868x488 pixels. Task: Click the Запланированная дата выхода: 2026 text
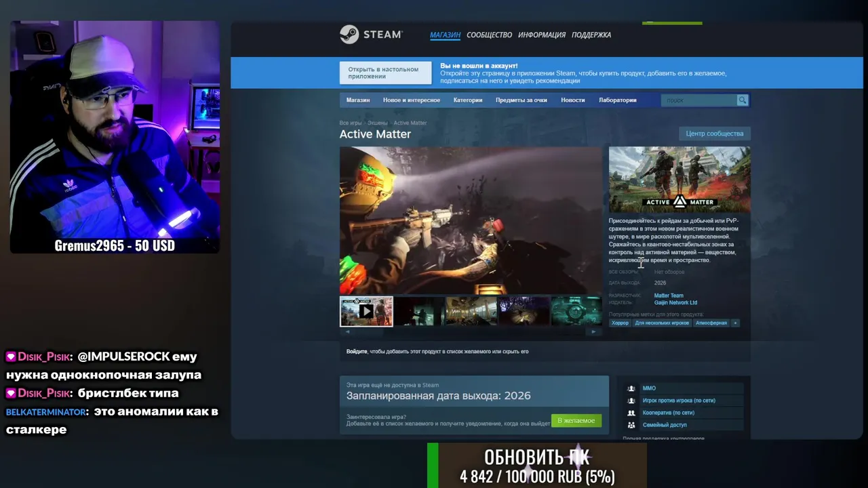439,396
